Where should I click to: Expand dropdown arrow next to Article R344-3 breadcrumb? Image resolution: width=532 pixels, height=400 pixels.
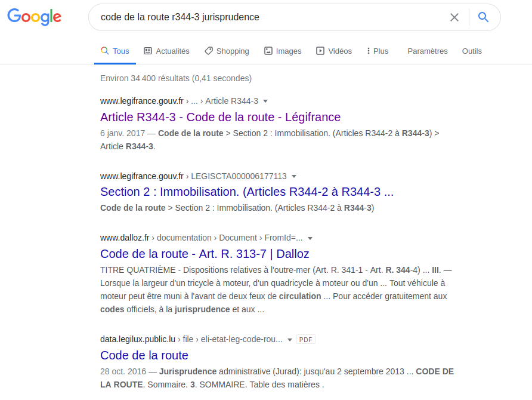pos(265,101)
